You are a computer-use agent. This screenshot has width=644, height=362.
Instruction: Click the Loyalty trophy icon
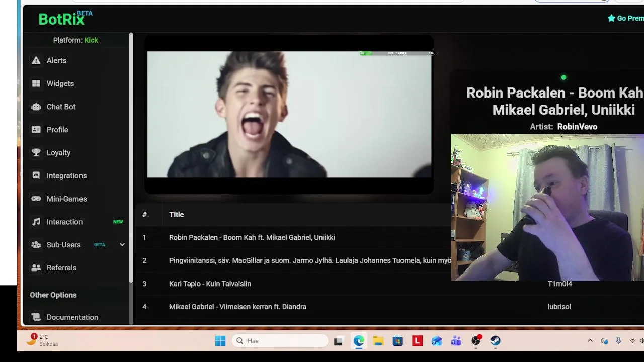[x=36, y=153]
